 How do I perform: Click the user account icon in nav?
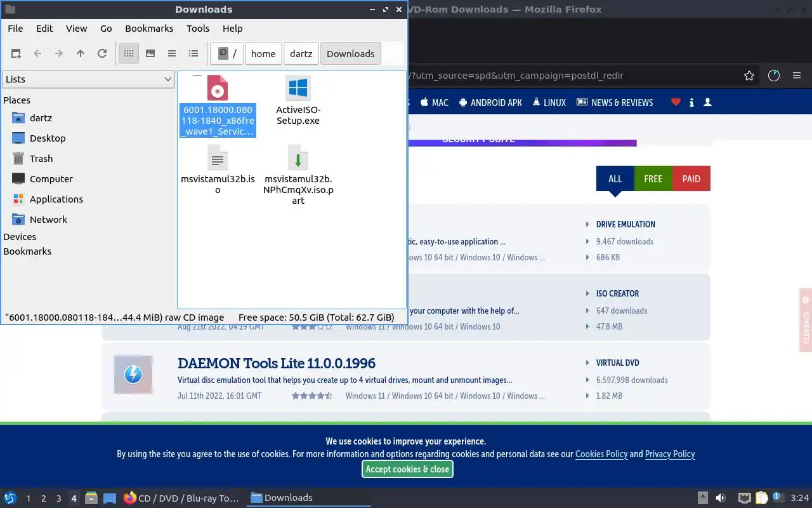coord(708,102)
